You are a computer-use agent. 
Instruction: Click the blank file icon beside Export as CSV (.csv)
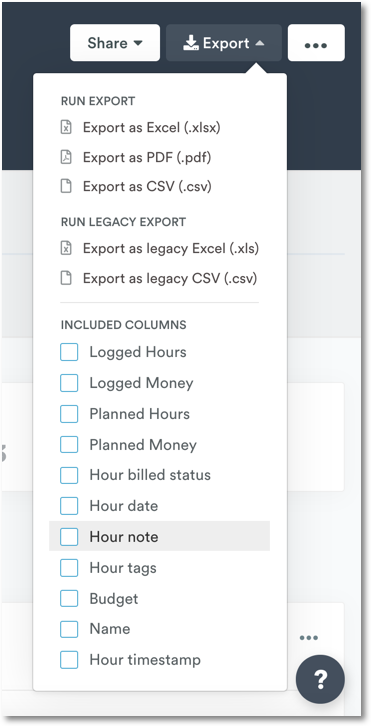point(67,186)
